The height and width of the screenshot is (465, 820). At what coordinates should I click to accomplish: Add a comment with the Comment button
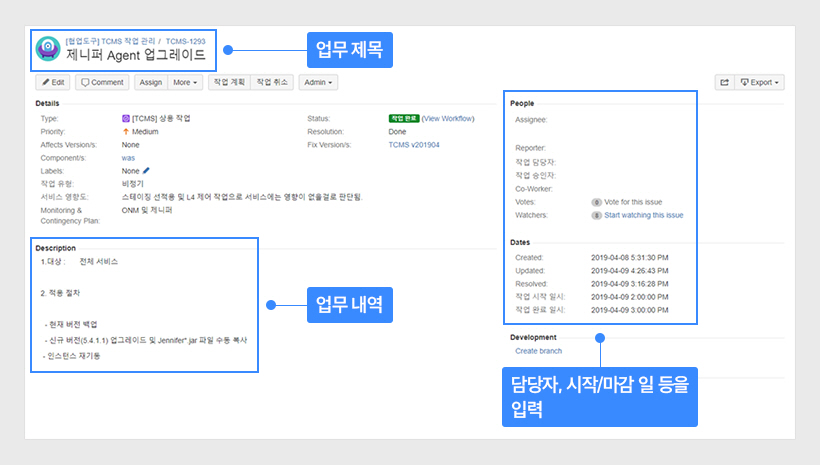coord(102,82)
